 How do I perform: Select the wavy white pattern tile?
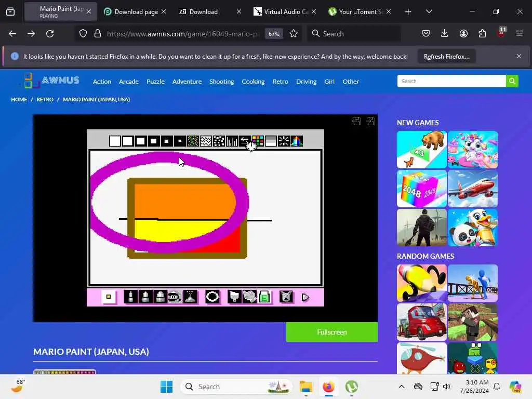[206, 141]
